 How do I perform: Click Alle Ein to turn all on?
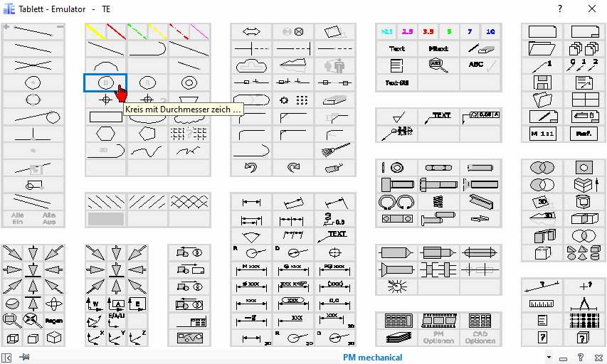[x=17, y=218]
